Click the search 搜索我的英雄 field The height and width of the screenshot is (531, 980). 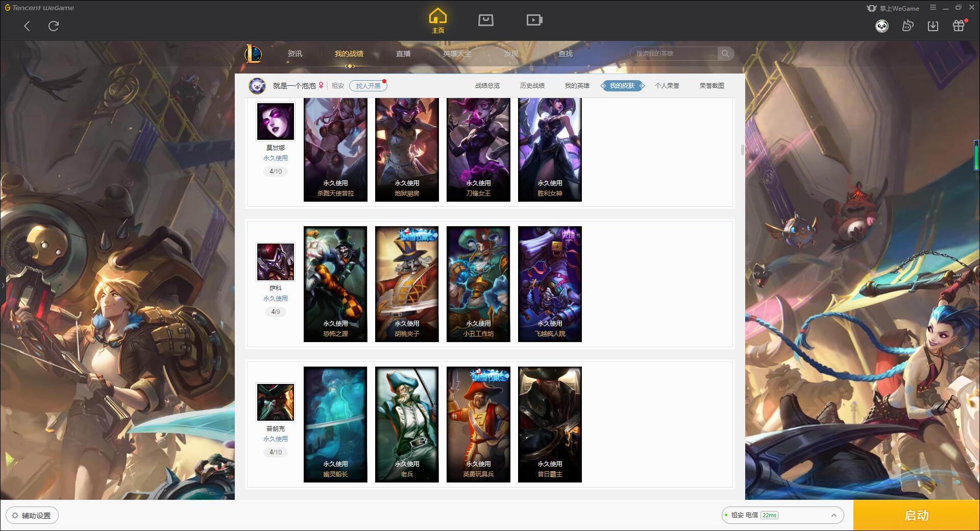(x=674, y=54)
